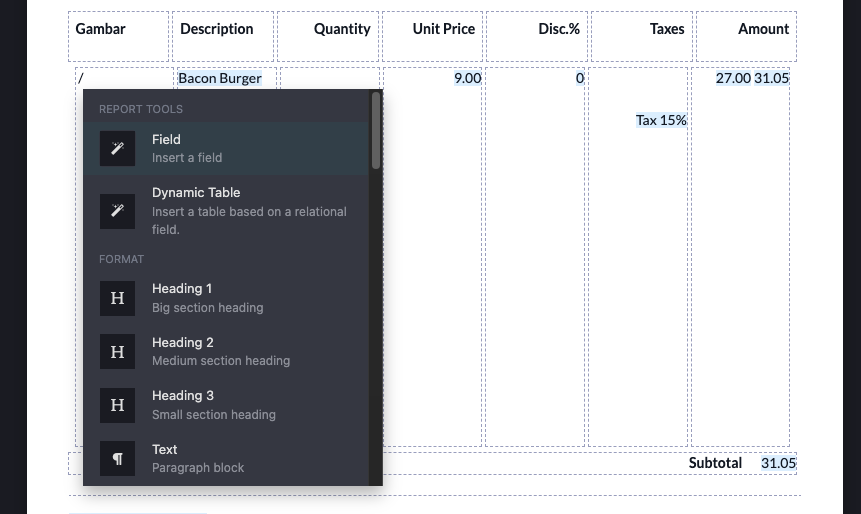
Task: Click the Heading 3 H icon
Action: click(118, 405)
